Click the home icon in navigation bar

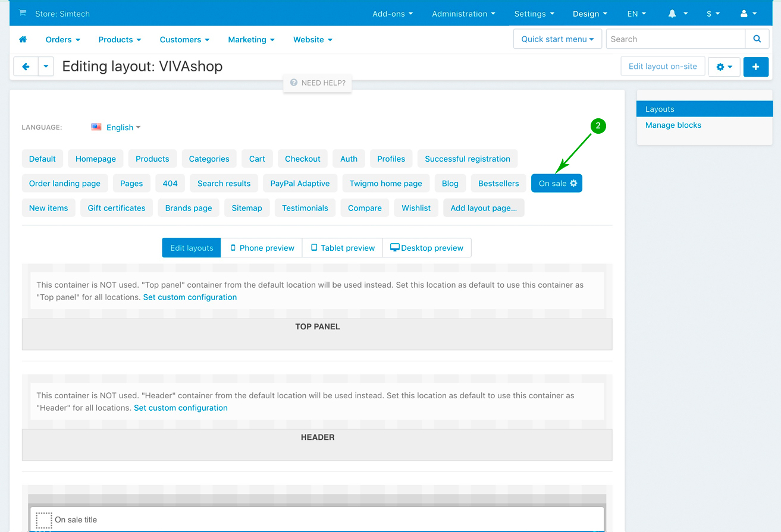(23, 40)
